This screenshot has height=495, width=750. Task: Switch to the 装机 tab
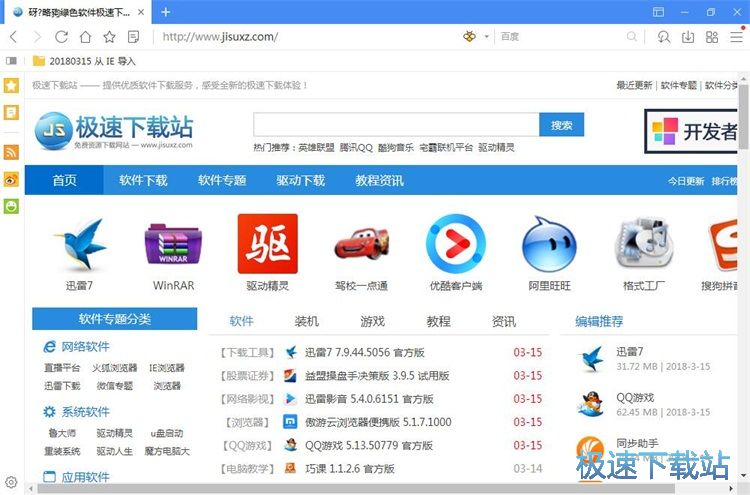pyautogui.click(x=307, y=321)
